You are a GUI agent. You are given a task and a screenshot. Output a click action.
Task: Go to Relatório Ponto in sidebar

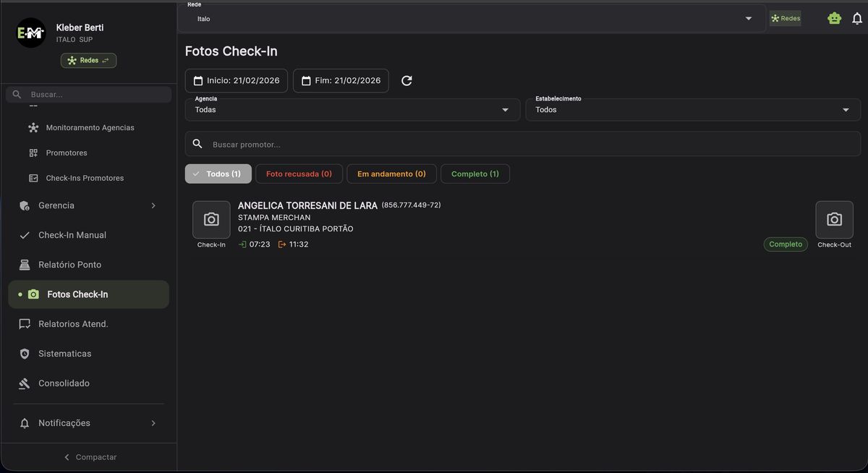pos(69,265)
